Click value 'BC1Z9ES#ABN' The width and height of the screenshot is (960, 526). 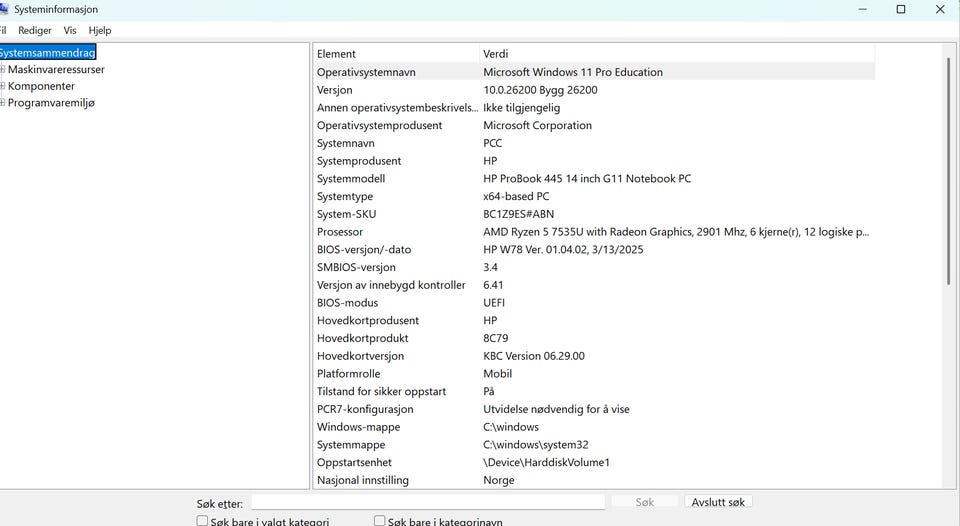519,214
